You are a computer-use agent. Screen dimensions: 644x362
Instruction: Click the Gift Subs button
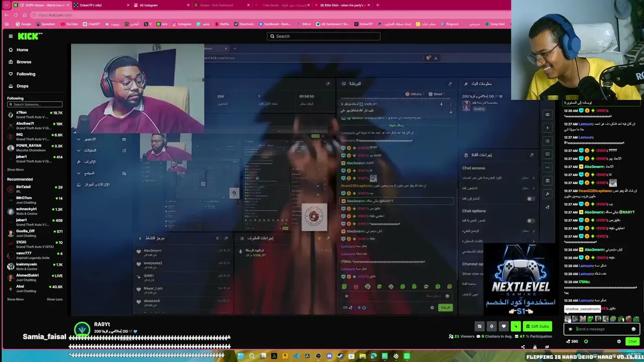[537, 326]
